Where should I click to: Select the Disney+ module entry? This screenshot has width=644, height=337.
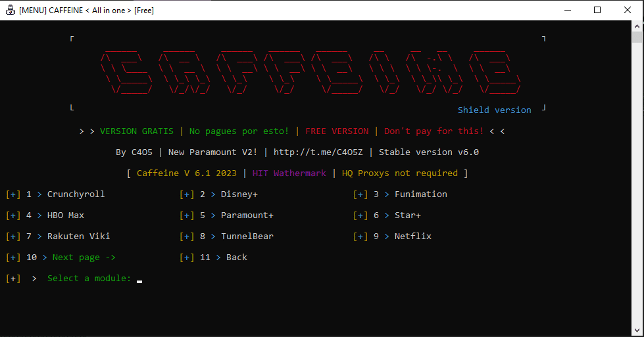219,194
